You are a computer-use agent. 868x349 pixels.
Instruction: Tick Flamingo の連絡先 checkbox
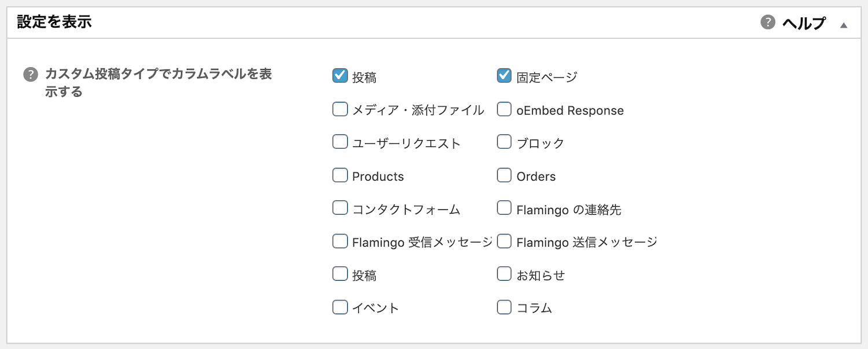point(504,208)
